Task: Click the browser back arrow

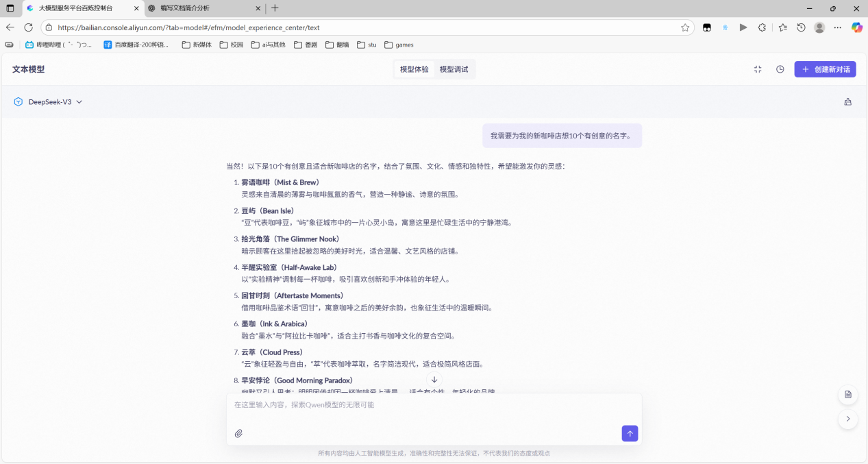Action: [x=10, y=27]
